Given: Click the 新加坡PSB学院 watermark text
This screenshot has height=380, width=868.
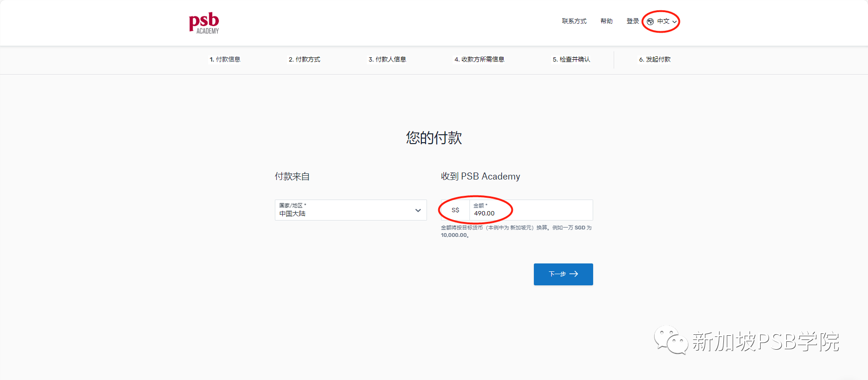Looking at the screenshot, I should (x=765, y=342).
